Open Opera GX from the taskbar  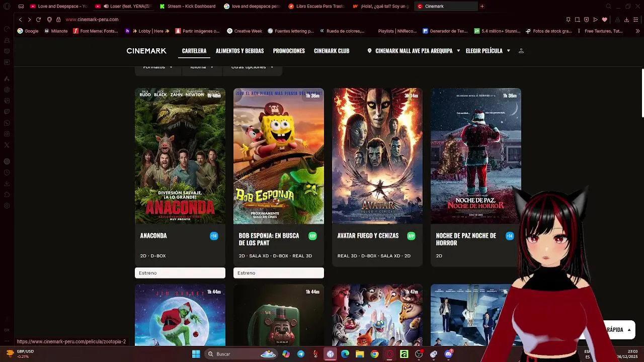click(389, 354)
